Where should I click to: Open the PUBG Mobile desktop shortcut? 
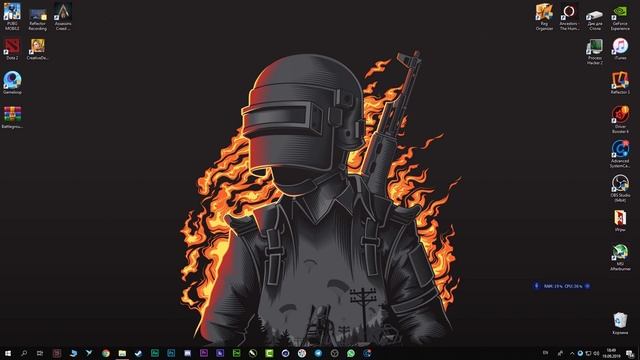point(12,16)
